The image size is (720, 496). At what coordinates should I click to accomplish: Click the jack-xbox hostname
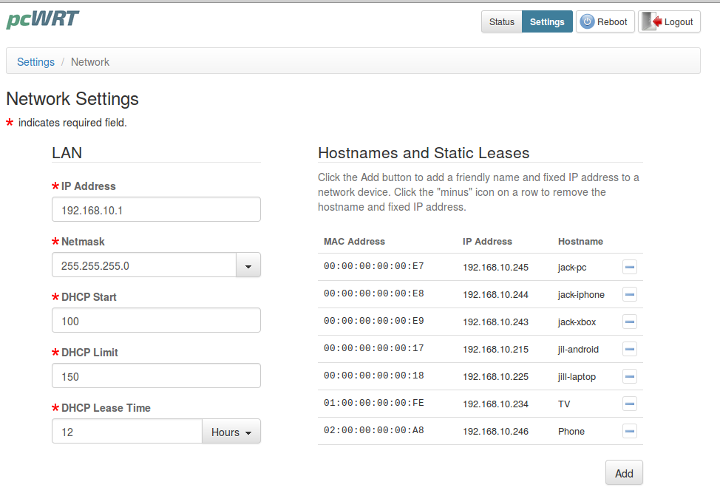pos(577,322)
